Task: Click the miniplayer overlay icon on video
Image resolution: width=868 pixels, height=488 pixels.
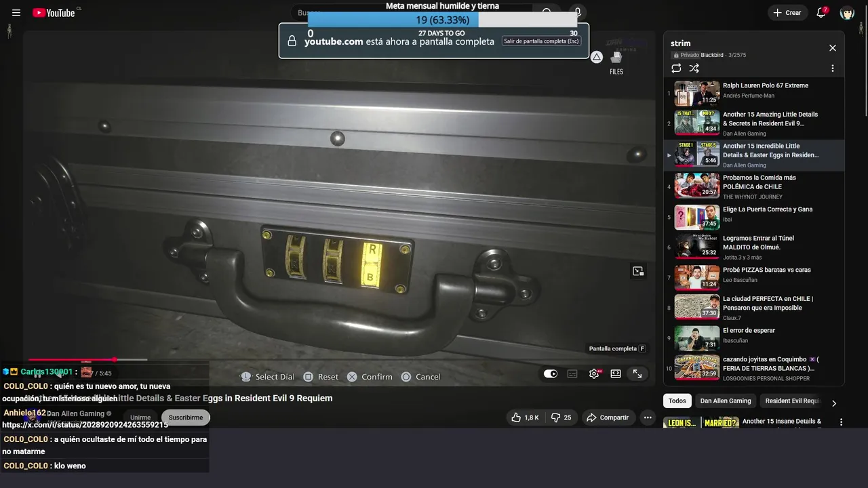Action: click(x=638, y=271)
